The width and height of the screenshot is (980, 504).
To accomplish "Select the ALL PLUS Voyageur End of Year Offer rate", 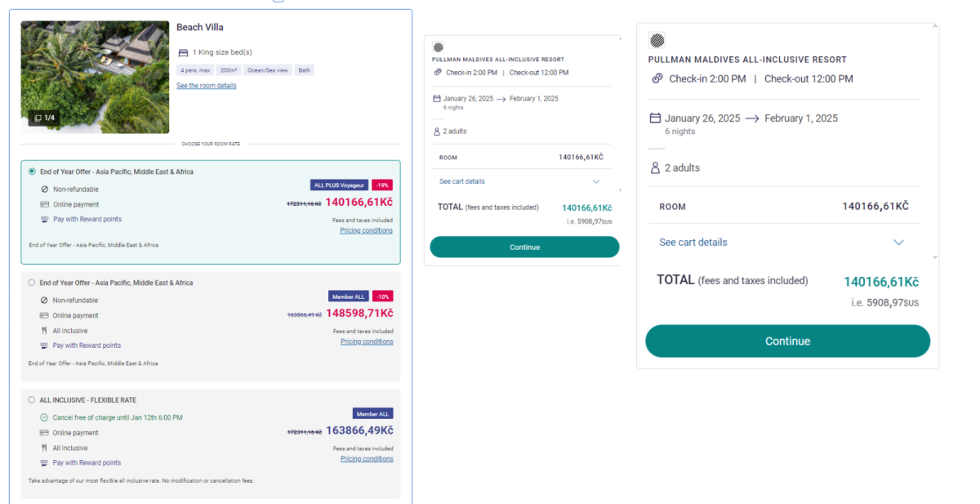I will coord(32,172).
